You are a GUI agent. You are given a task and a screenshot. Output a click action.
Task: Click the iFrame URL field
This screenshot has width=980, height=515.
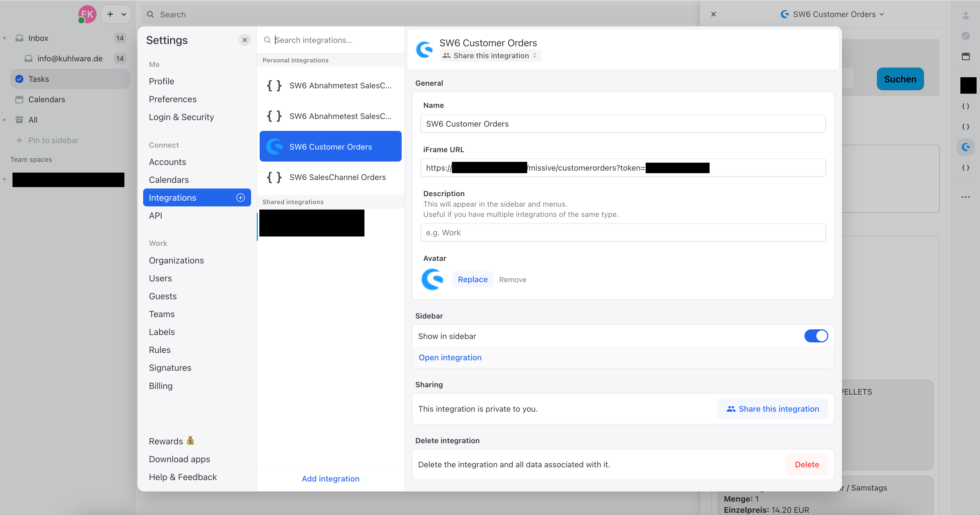[623, 168]
